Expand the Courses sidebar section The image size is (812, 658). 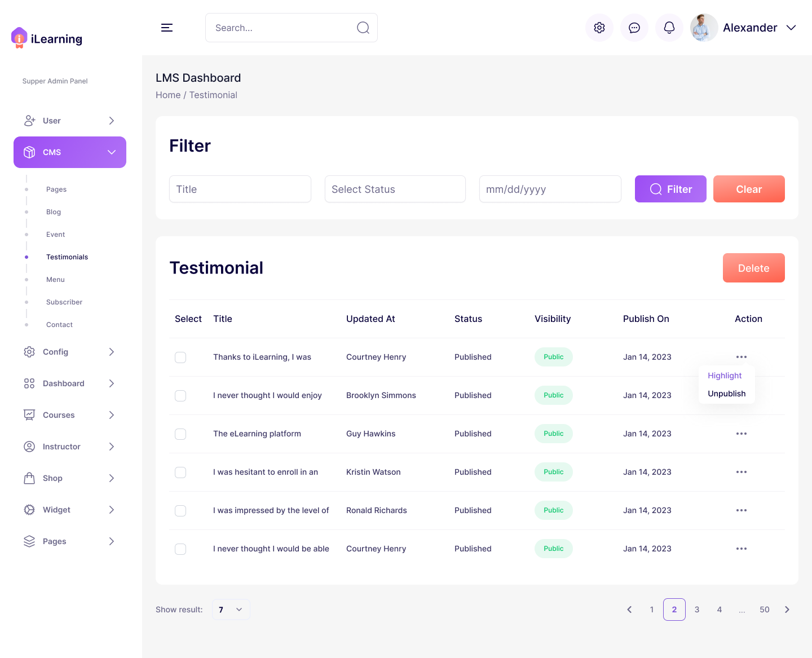coord(112,415)
